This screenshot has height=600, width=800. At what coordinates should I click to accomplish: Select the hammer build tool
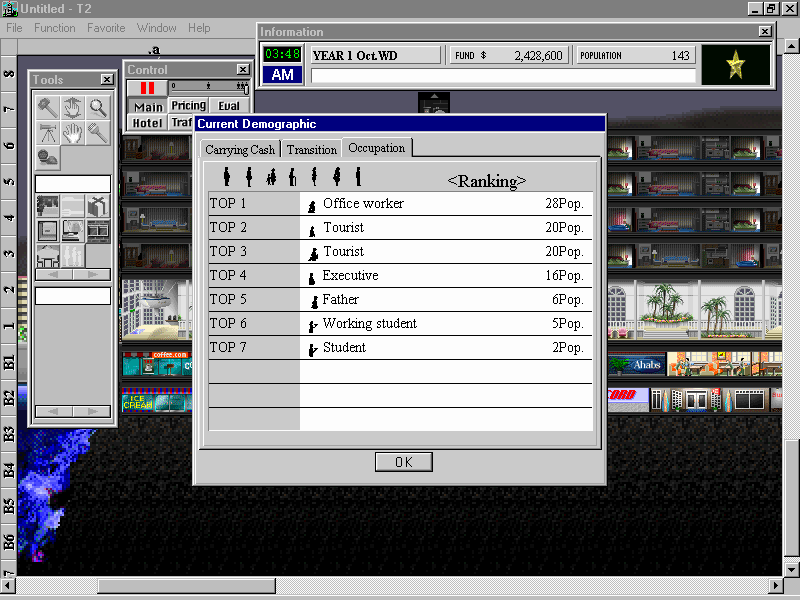tap(47, 107)
